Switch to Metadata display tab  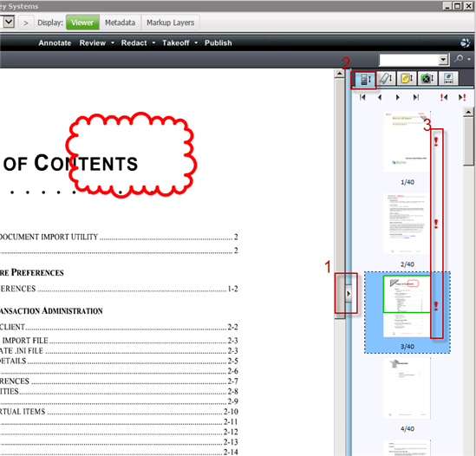120,23
